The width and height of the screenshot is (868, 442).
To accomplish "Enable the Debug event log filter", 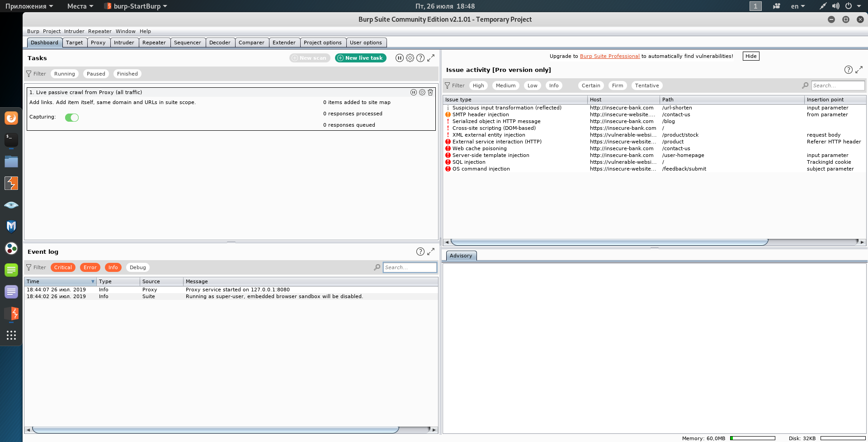I will (137, 267).
